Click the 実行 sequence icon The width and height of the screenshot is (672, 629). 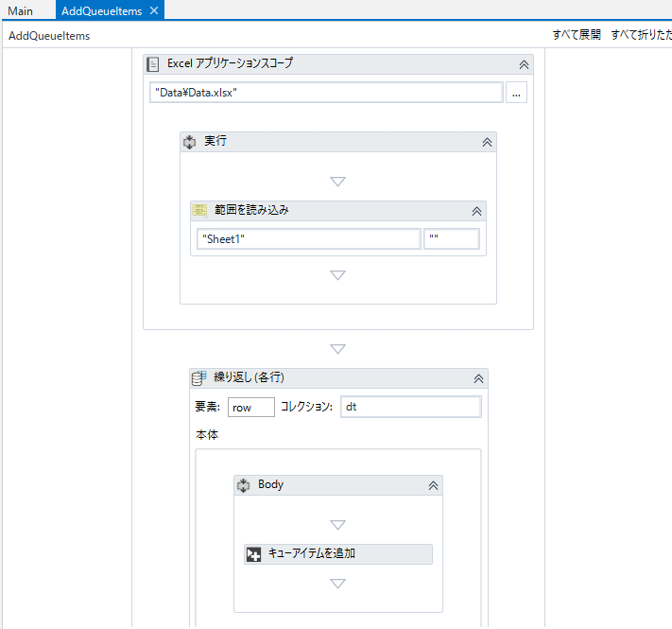(x=189, y=142)
